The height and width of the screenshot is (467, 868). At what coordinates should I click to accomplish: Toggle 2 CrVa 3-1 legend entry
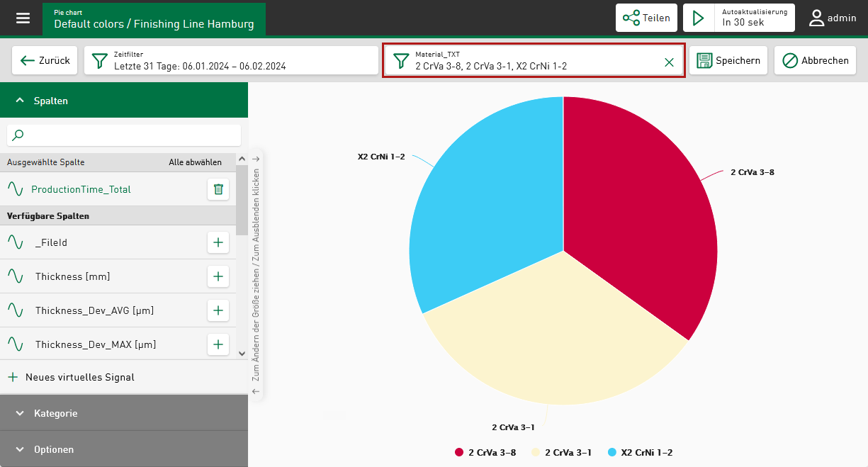pos(561,452)
